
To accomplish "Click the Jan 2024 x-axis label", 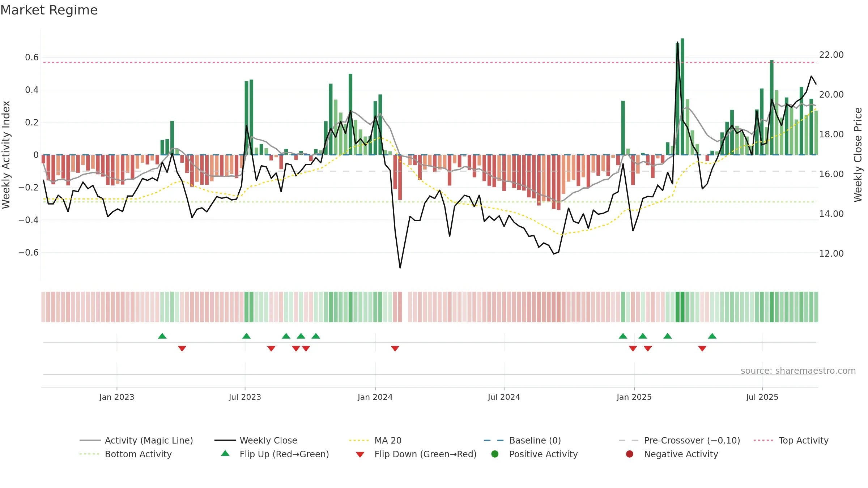I will (375, 397).
